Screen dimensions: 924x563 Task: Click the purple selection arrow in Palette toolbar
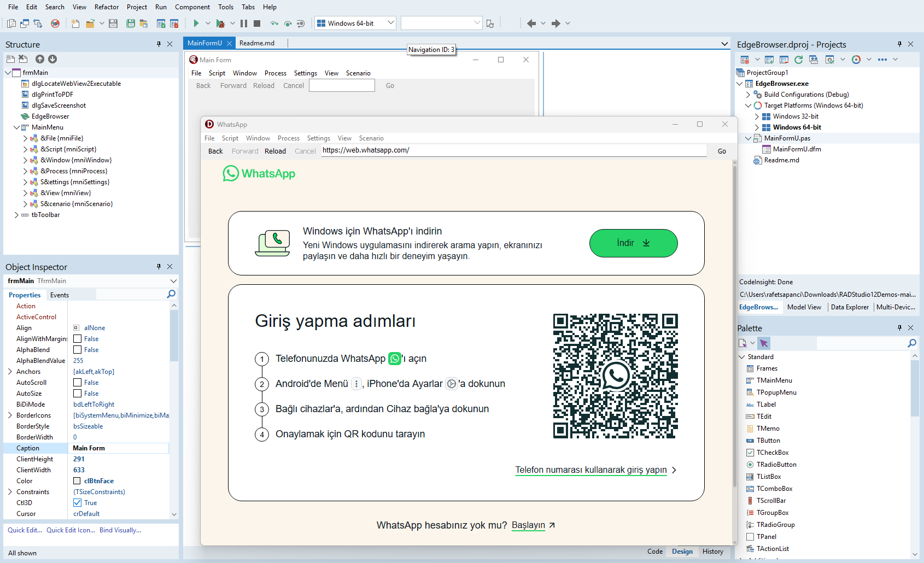[764, 343]
